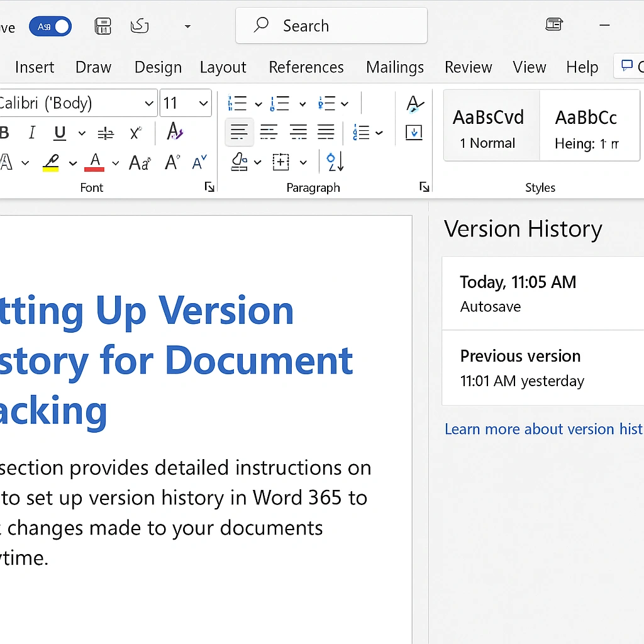Open Borders dropdown arrow
This screenshot has height=644, width=644.
tap(303, 163)
